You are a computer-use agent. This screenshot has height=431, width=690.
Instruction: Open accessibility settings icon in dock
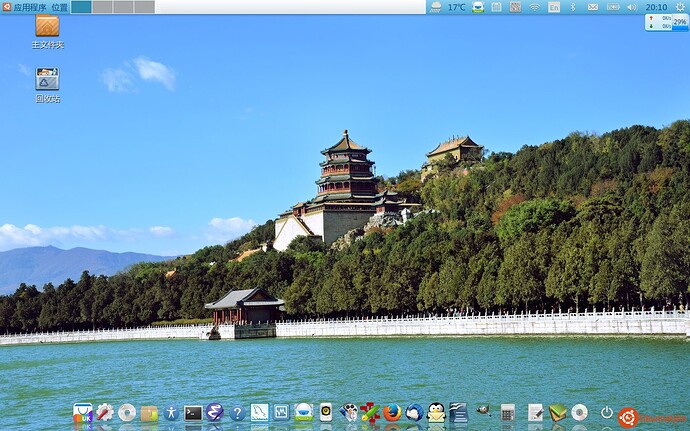click(171, 413)
